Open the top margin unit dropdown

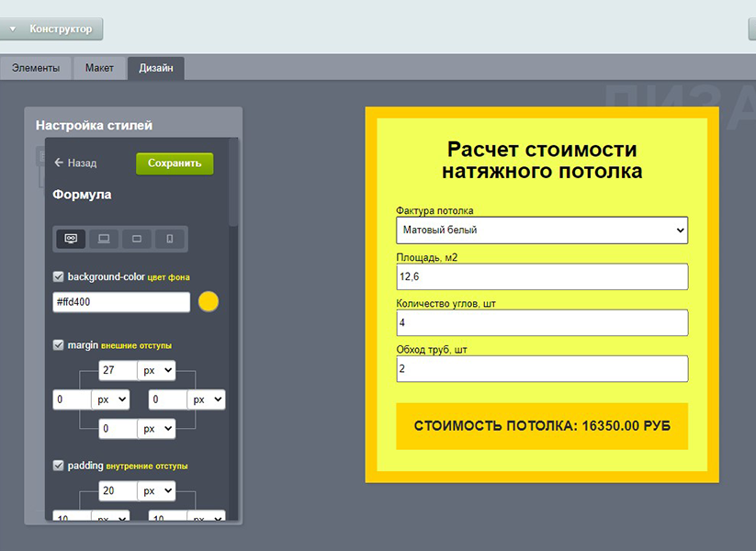click(x=155, y=370)
